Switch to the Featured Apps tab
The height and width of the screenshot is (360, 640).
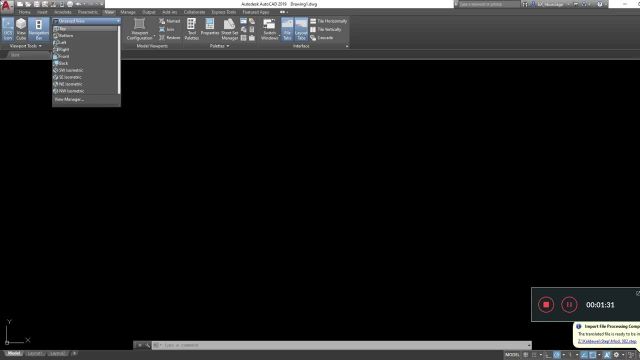pyautogui.click(x=256, y=12)
